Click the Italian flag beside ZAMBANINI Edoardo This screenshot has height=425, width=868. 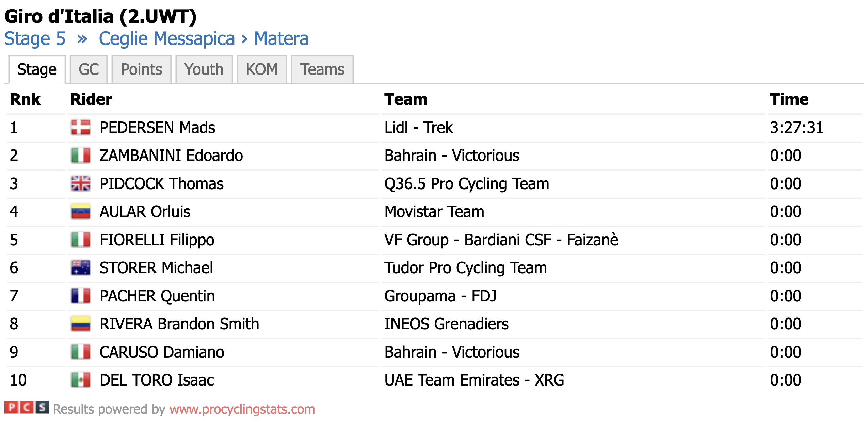81,156
